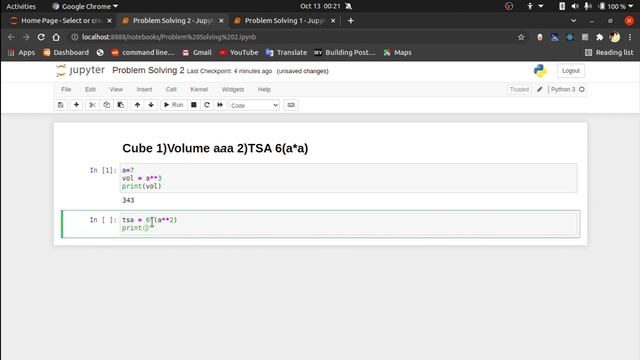This screenshot has height=360, width=640.
Task: Open the Widgets menu
Action: point(233,89)
